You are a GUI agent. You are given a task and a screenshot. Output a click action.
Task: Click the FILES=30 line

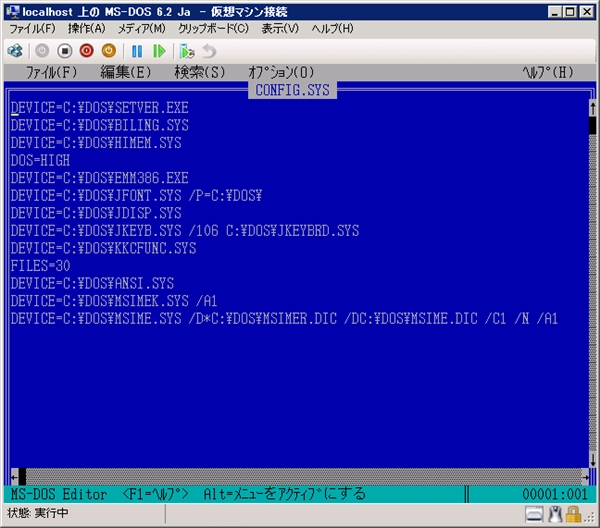point(40,266)
